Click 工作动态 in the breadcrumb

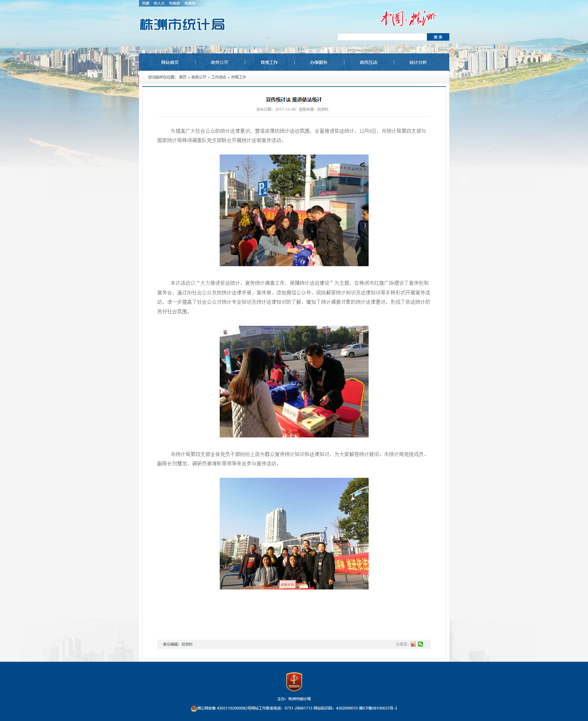[218, 77]
